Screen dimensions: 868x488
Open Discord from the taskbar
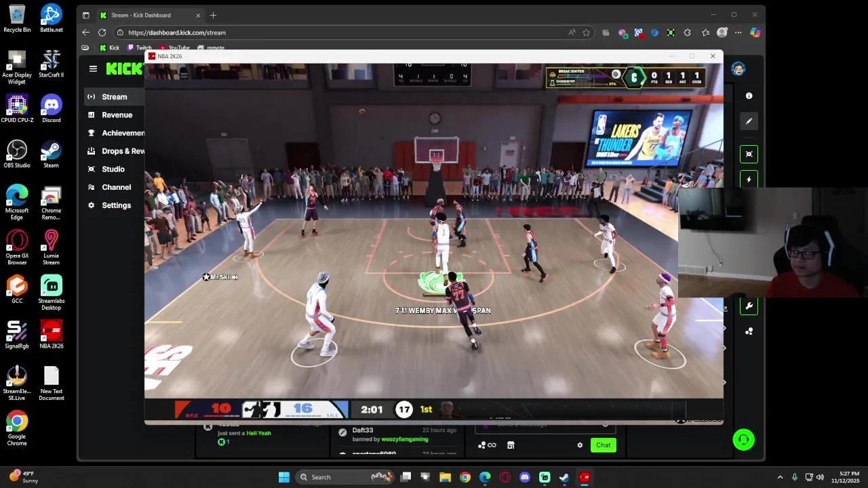pyautogui.click(x=525, y=477)
